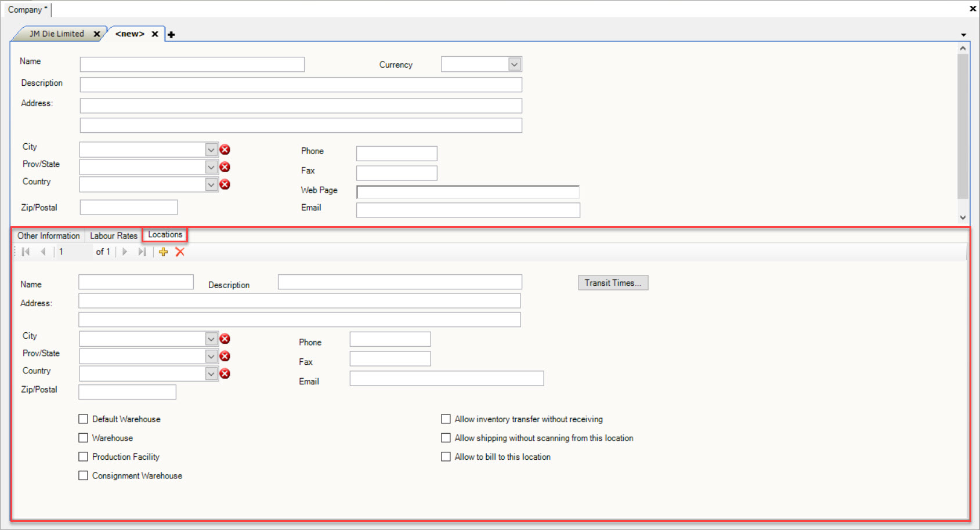The width and height of the screenshot is (980, 530).
Task: Click the company Zip/Postal field
Action: [x=129, y=207]
